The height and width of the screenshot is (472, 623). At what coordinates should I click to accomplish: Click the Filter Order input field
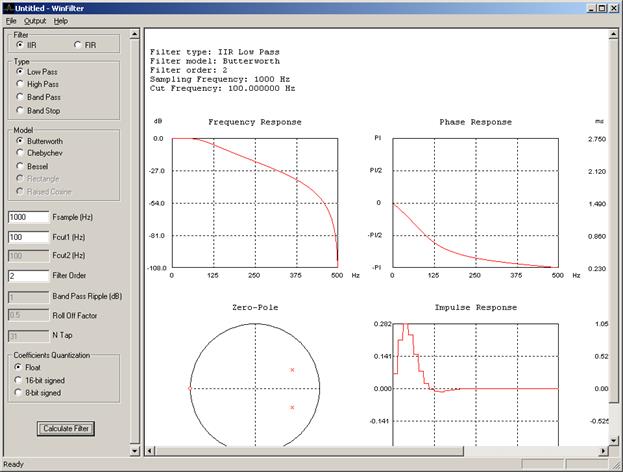(28, 275)
